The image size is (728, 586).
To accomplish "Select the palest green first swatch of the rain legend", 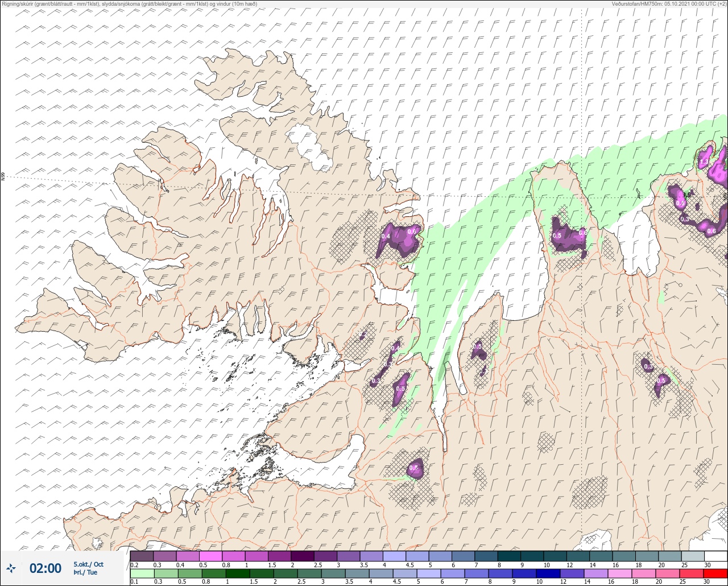I will click(x=142, y=573).
